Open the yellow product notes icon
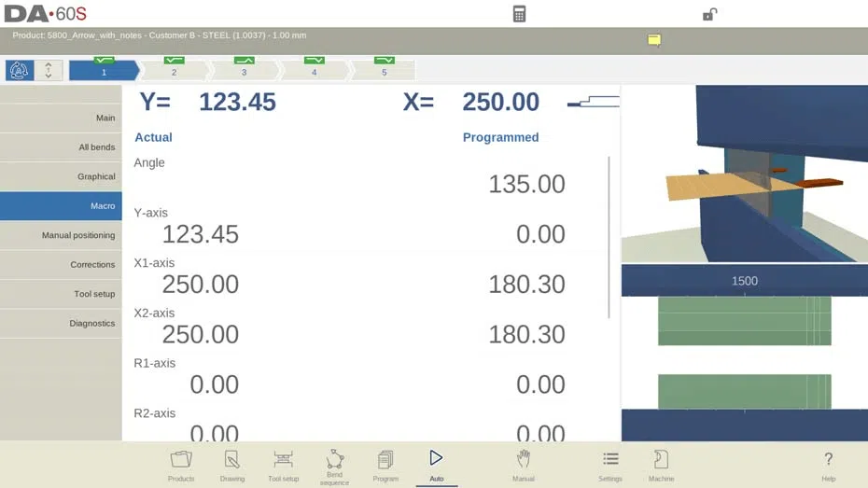Image resolution: width=868 pixels, height=488 pixels. [654, 40]
